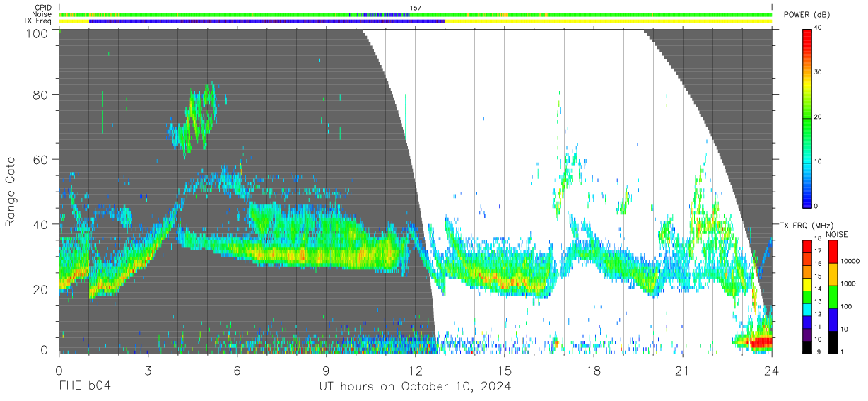Click the 6 tick on the UT hours axis
The image size is (868, 401).
click(x=237, y=371)
